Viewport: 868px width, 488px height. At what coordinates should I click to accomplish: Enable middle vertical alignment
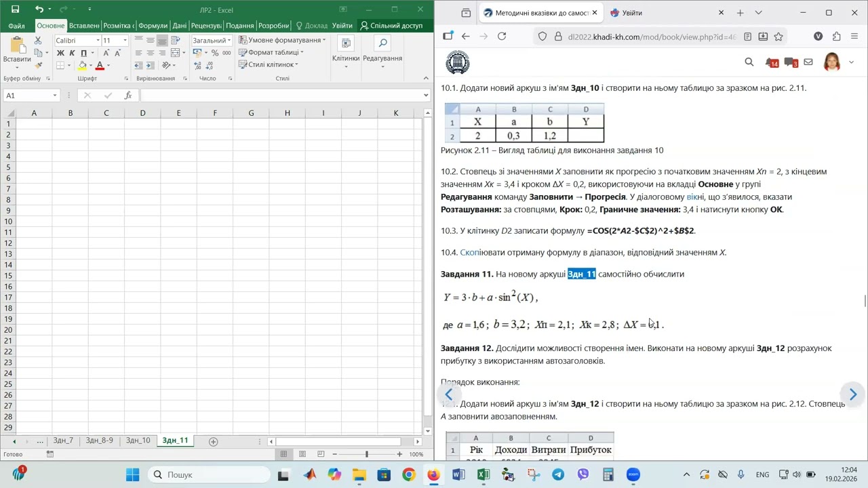[150, 41]
